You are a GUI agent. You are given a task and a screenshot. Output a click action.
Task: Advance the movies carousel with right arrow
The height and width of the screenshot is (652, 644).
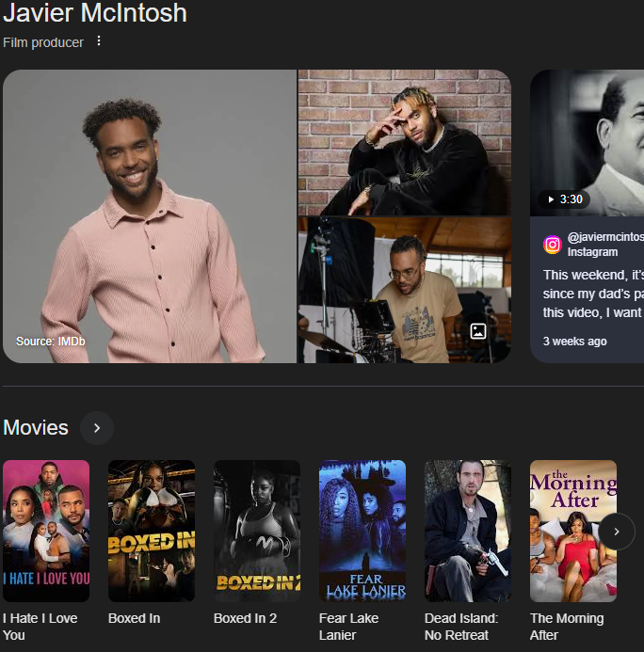click(617, 532)
